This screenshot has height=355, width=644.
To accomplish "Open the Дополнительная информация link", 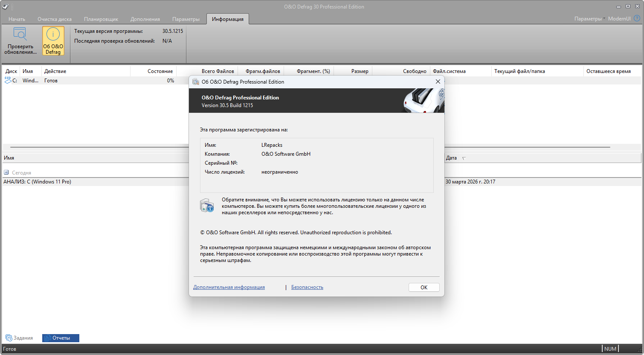I will click(229, 287).
